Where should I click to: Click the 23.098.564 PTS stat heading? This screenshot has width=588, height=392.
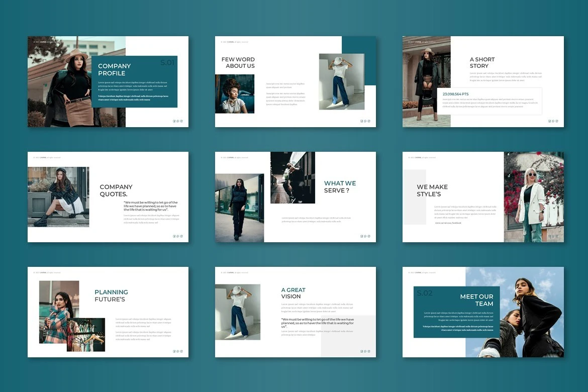click(455, 94)
